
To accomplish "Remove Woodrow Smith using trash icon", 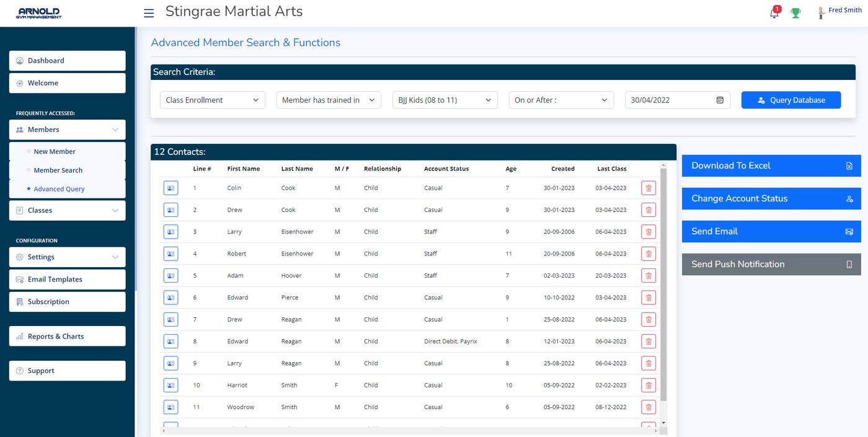I will [x=649, y=407].
